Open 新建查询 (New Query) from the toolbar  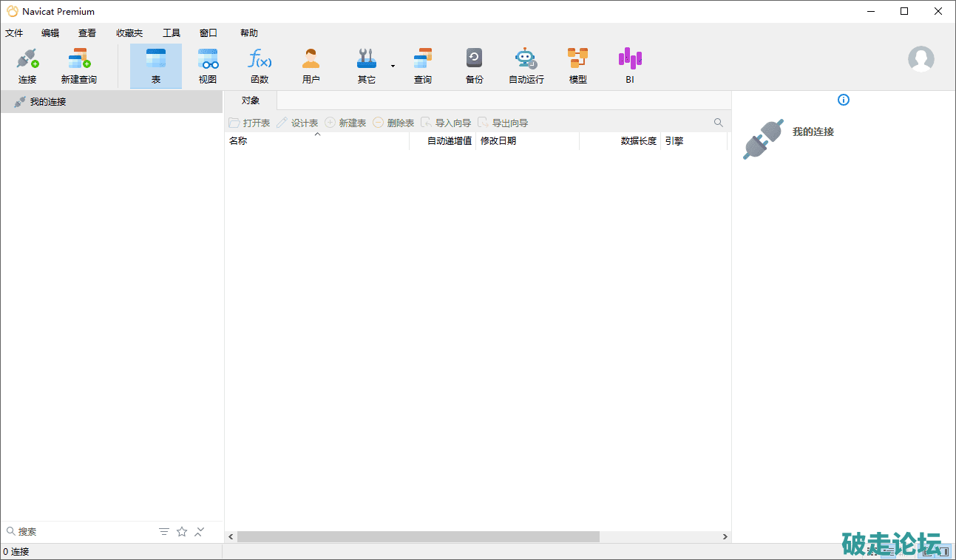coord(78,66)
